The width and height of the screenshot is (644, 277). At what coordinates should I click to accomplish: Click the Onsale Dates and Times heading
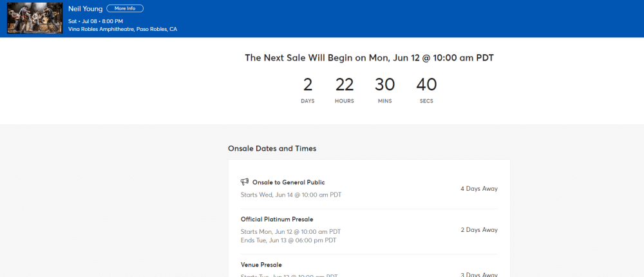[272, 149]
